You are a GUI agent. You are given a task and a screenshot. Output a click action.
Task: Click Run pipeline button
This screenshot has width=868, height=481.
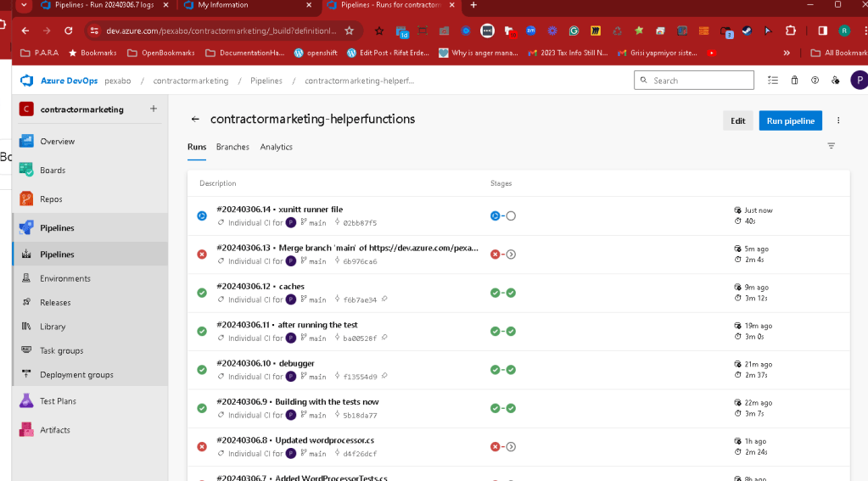pos(791,120)
